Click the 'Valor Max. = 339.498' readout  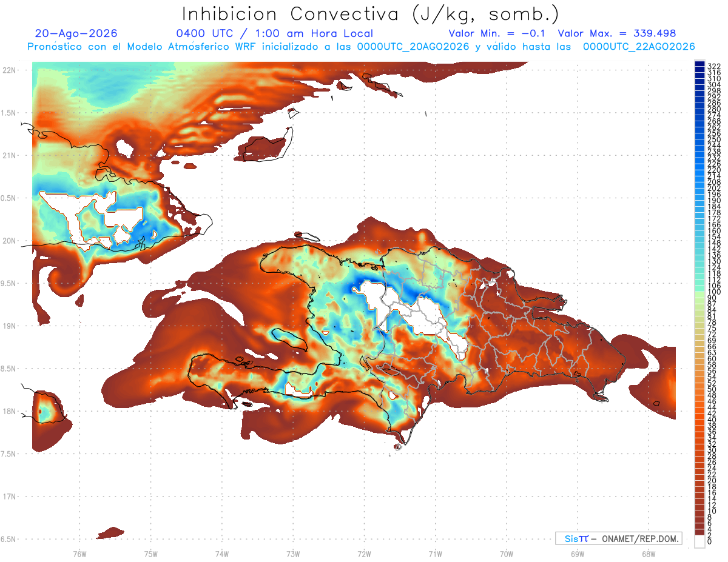pos(616,33)
